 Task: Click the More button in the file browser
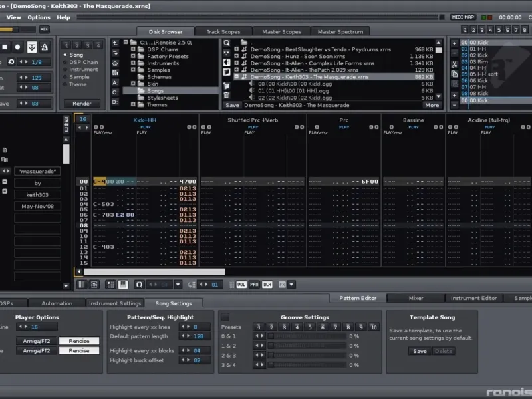click(432, 105)
